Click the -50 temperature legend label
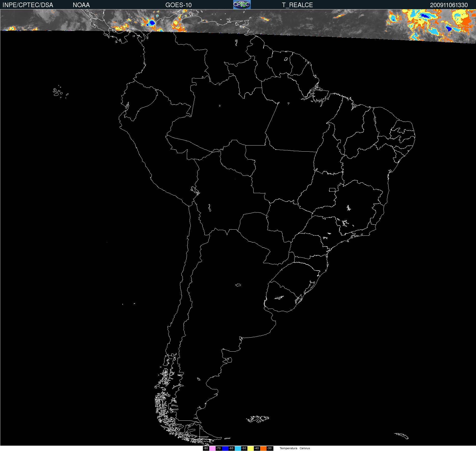This screenshot has height=451, width=476. [x=244, y=448]
